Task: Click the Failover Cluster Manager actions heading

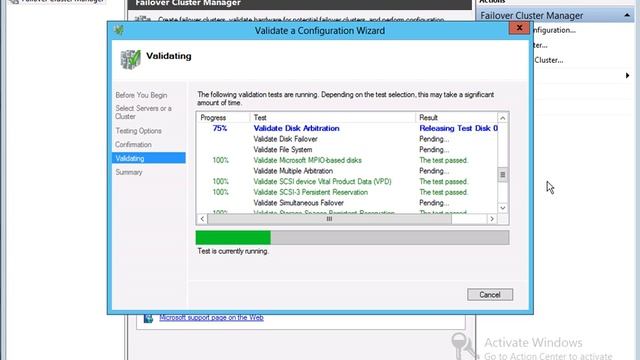Action: pyautogui.click(x=531, y=16)
